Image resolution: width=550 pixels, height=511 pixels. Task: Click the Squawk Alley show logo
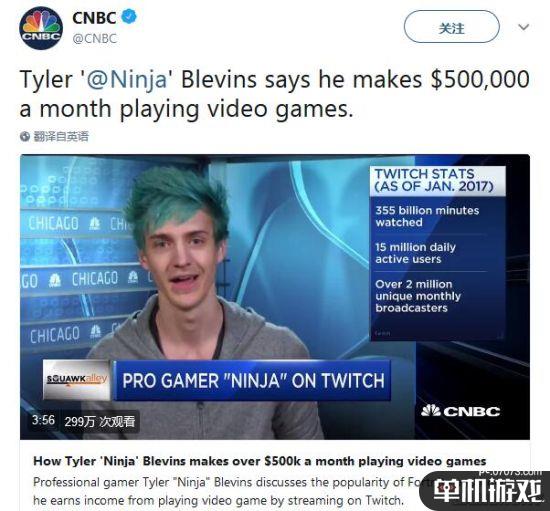[76, 380]
